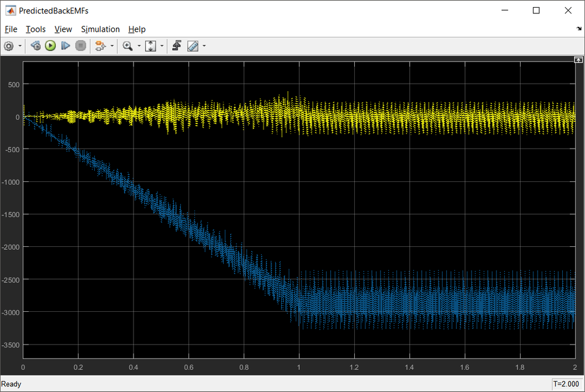Screen dimensions: 585x392
Task: Open the Simulation menu
Action: pyautogui.click(x=100, y=29)
